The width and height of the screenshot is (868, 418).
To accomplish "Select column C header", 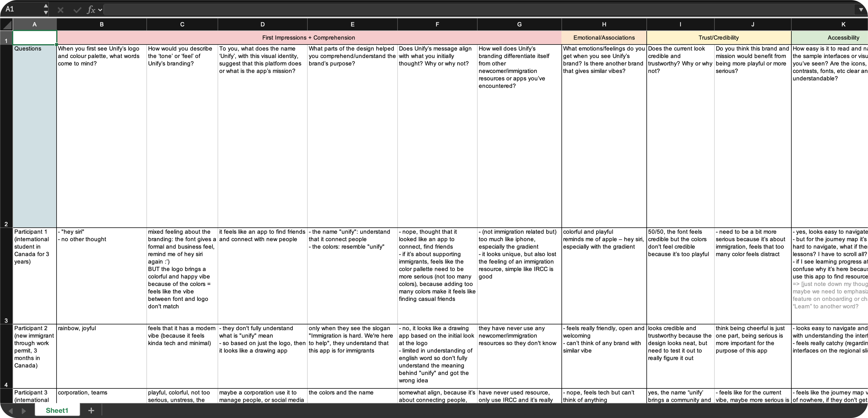I will [182, 24].
